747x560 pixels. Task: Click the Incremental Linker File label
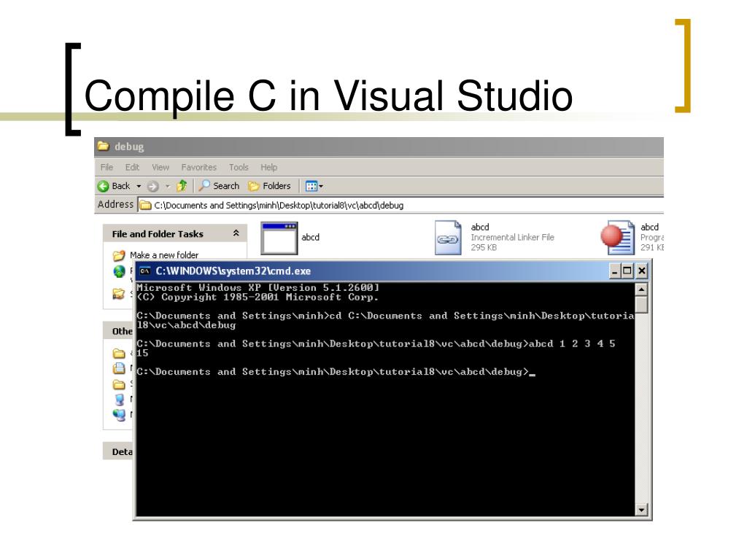pyautogui.click(x=512, y=237)
